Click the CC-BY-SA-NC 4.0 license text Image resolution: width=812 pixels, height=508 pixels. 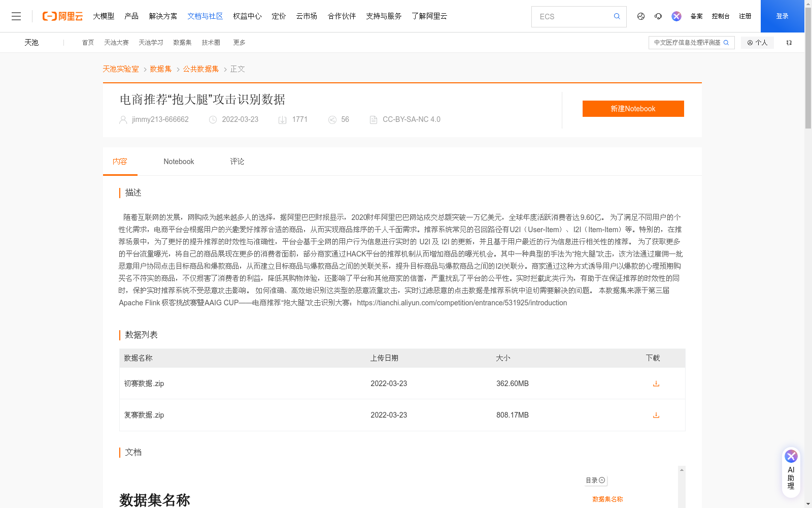(x=412, y=119)
